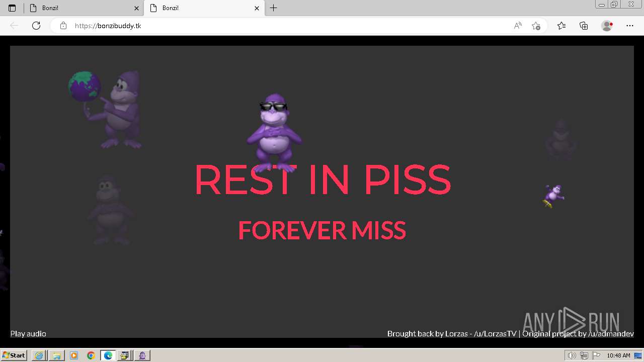This screenshot has height=362, width=644.
Task: Open the Collections panel
Action: pos(584,26)
